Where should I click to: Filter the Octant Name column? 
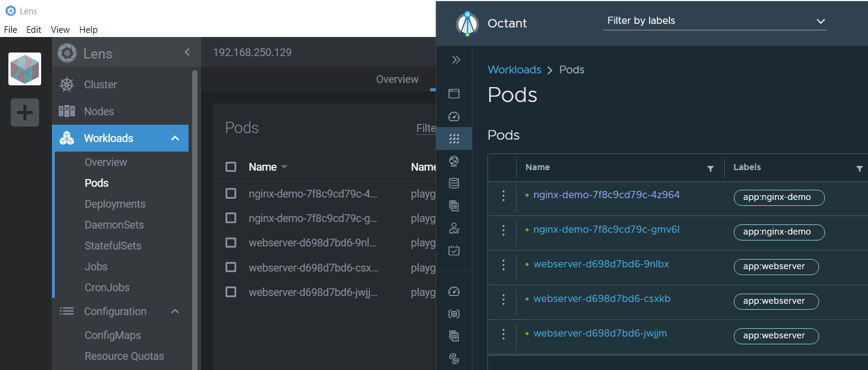click(x=710, y=169)
